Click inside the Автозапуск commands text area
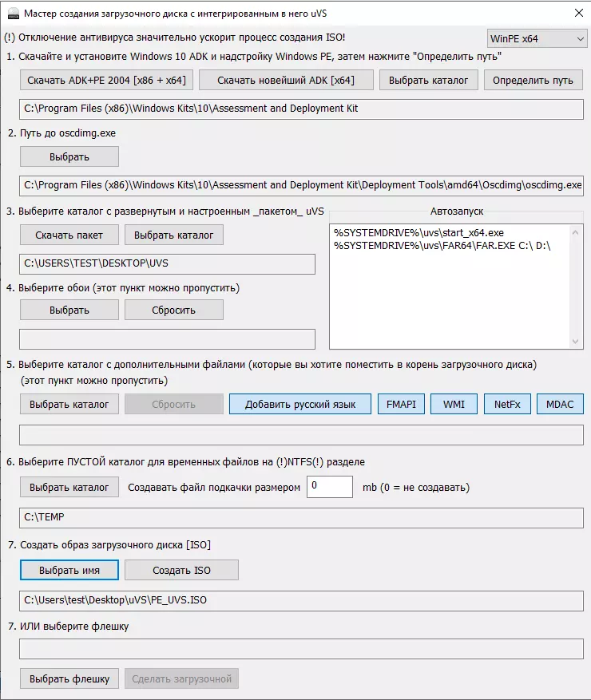Viewport: 591px width, 700px height. point(450,287)
